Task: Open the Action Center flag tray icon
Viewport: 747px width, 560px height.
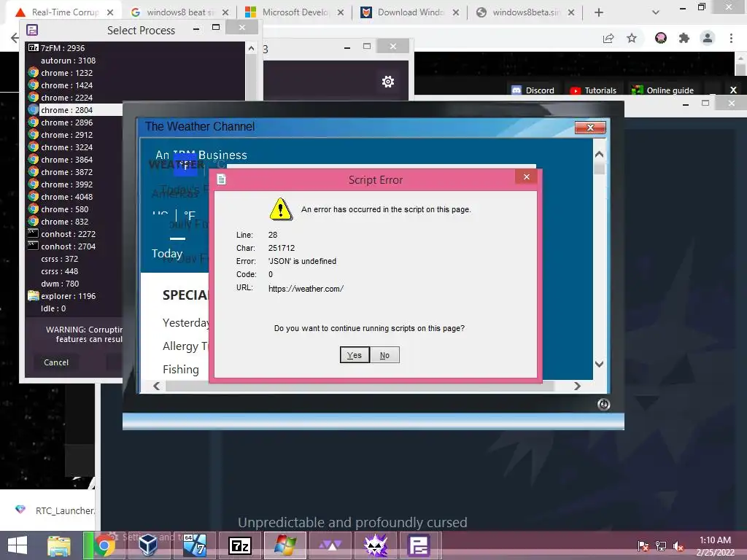Action: click(x=643, y=546)
